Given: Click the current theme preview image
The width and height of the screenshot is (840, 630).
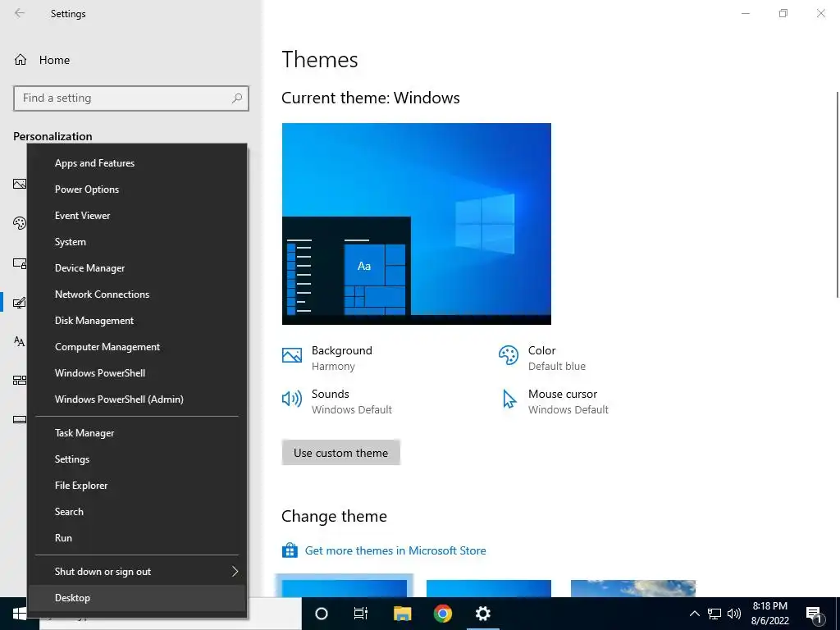Looking at the screenshot, I should pyautogui.click(x=416, y=224).
